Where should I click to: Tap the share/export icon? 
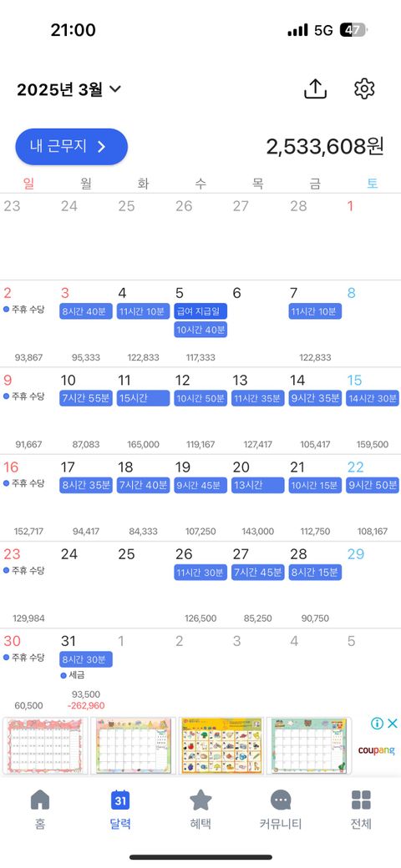point(315,88)
